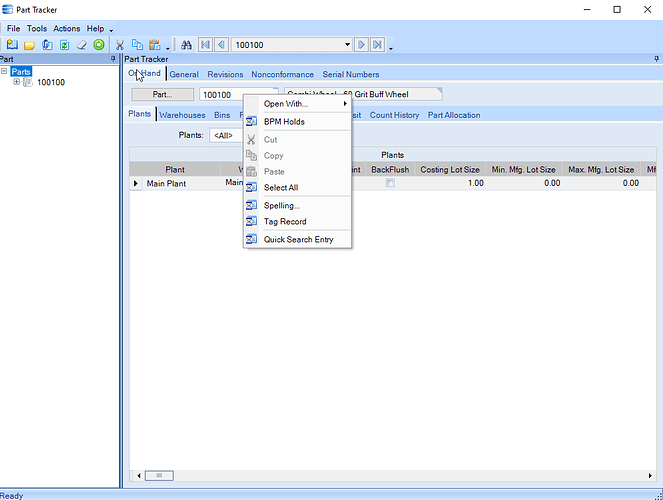
Task: Open the part number 100100 navigation dropdown
Action: coord(347,45)
